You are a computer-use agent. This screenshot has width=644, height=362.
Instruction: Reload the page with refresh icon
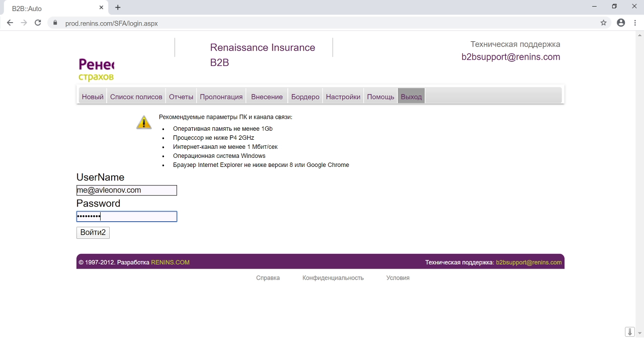pos(38,23)
